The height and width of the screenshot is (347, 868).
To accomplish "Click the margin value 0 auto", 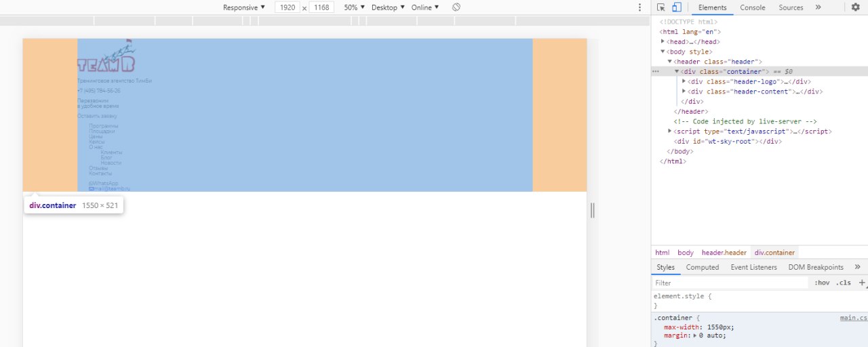I will 713,335.
